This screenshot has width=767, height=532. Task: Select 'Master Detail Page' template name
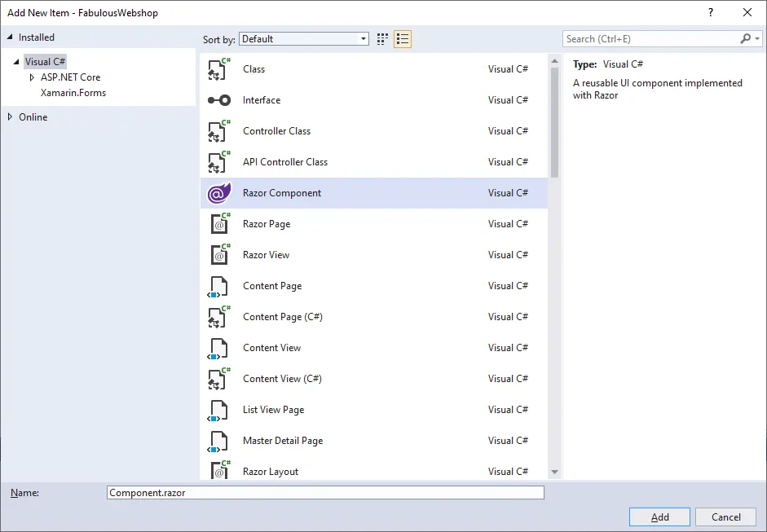tap(283, 441)
